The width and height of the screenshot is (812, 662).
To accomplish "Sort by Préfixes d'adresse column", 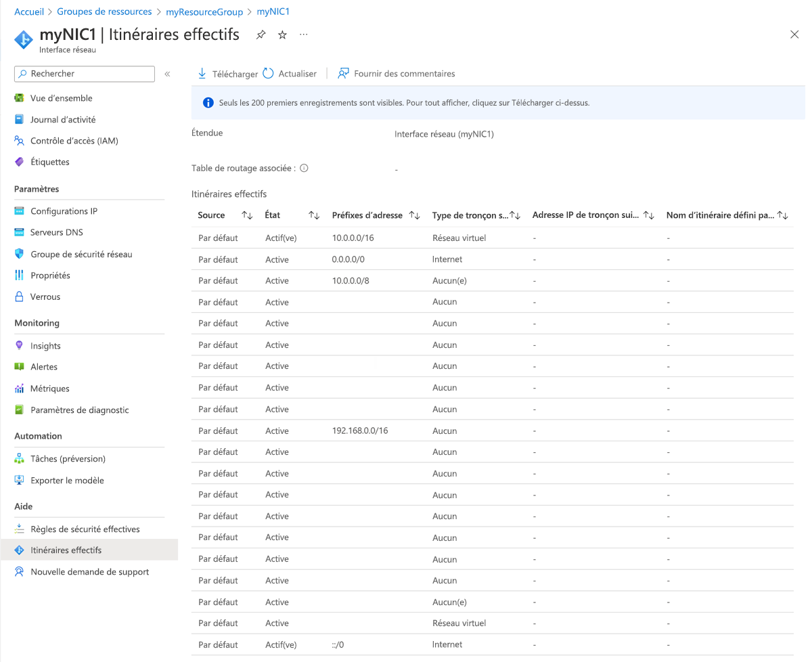I will [415, 215].
